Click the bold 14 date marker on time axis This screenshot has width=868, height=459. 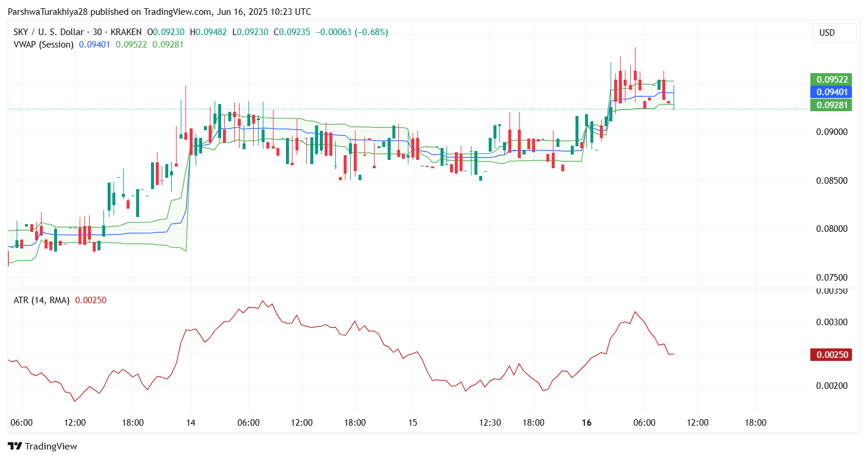point(190,423)
